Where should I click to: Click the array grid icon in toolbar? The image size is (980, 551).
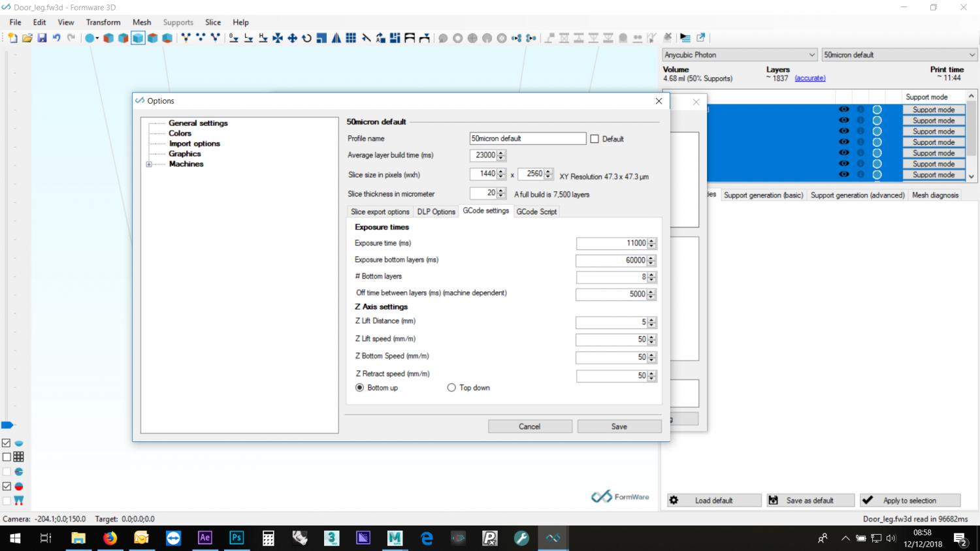(x=351, y=38)
